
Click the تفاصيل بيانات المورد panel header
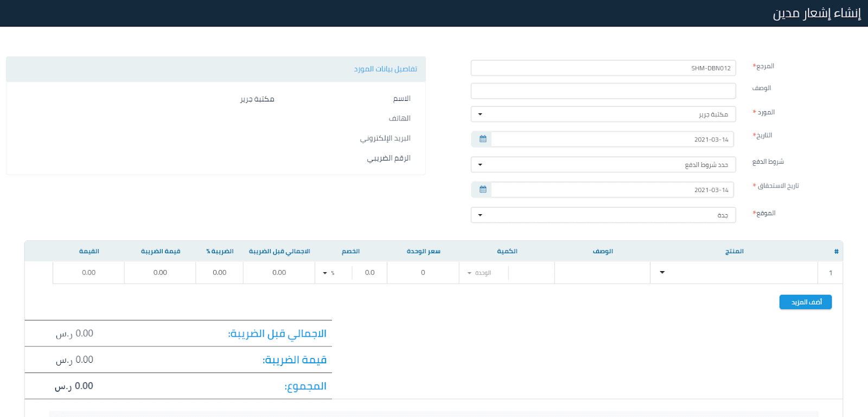216,69
